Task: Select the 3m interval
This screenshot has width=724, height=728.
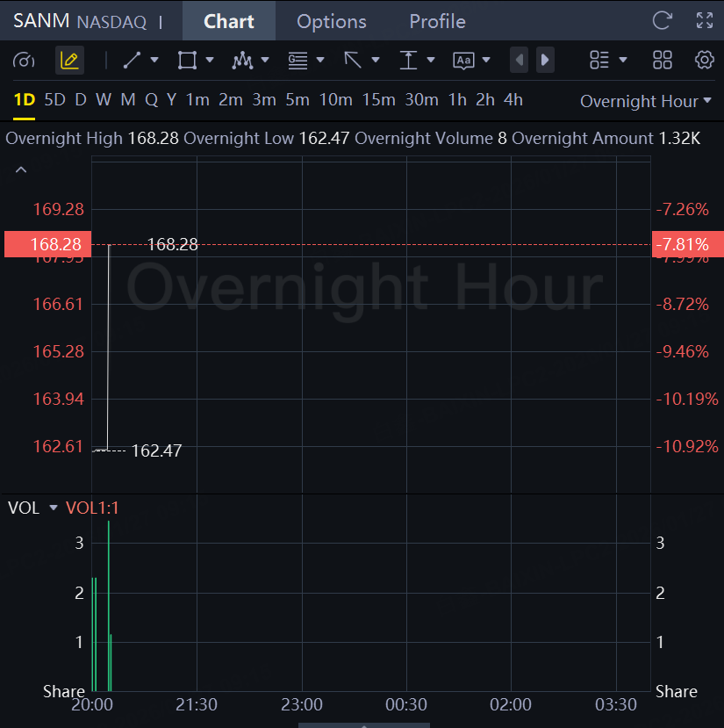Action: (264, 100)
